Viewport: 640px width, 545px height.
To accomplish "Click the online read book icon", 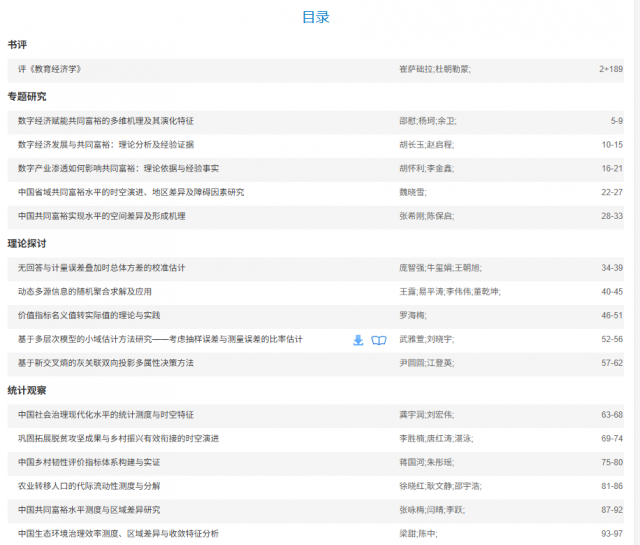I will [379, 340].
